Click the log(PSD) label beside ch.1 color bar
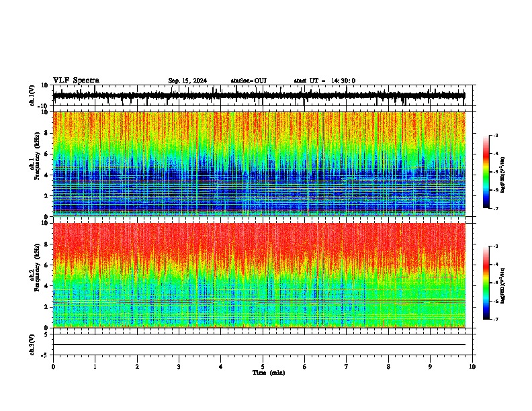Viewport: 532px width, 411px height. pos(503,175)
